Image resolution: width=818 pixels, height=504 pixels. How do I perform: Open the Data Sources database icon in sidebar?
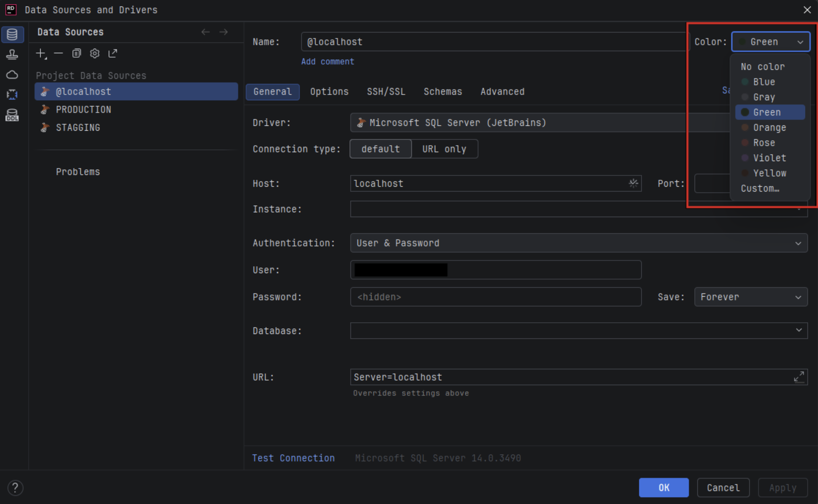12,34
